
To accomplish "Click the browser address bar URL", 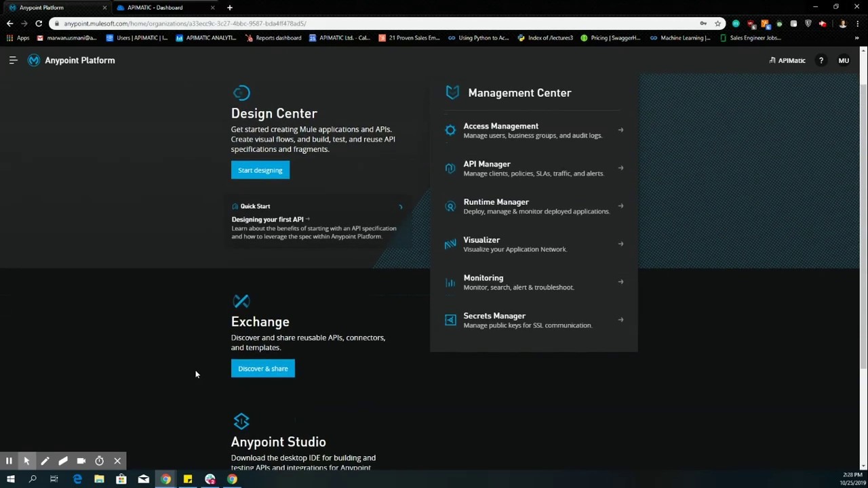I will click(185, 24).
